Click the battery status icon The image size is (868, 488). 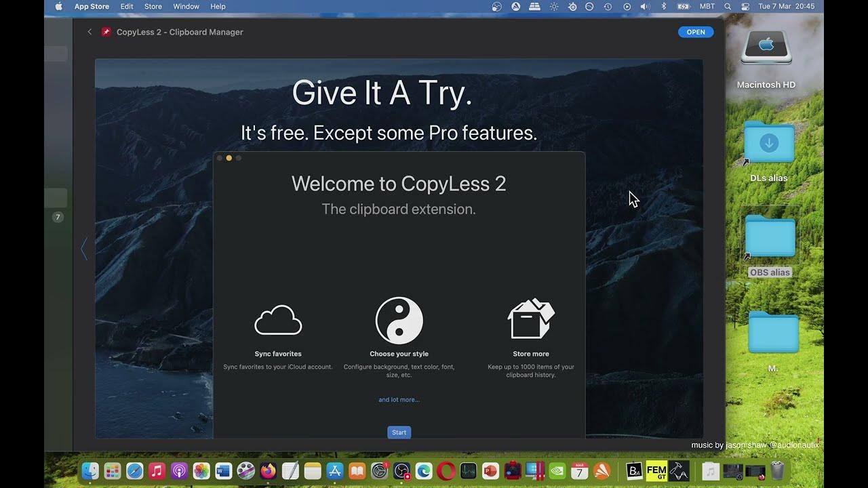pyautogui.click(x=684, y=6)
